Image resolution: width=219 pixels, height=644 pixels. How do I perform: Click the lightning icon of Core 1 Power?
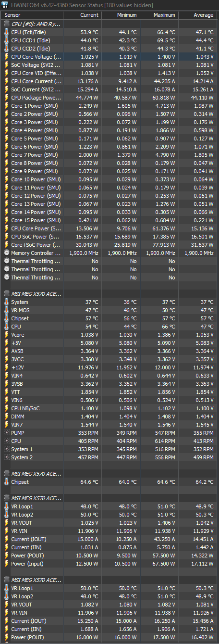6,106
